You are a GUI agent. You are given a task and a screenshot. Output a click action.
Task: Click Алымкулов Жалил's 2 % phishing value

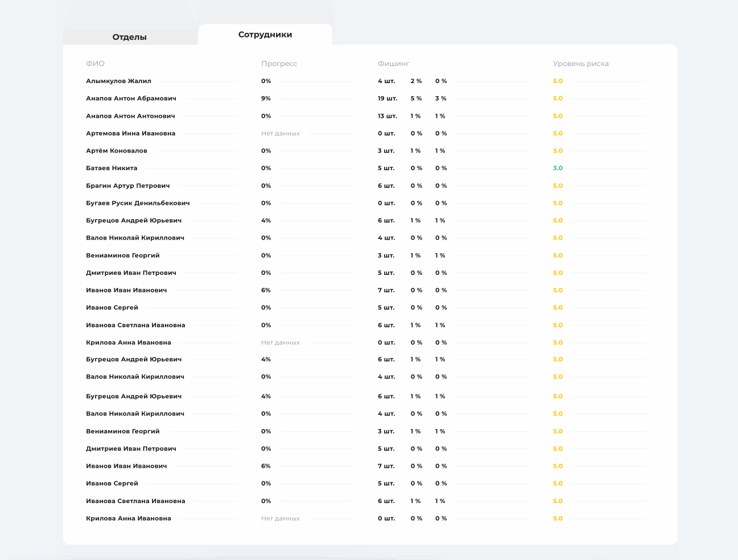pos(416,81)
